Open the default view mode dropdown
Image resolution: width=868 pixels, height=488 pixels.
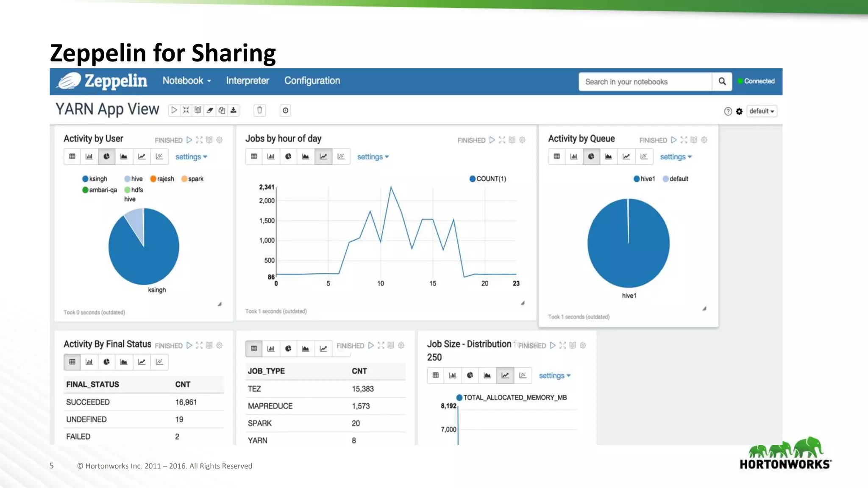pos(761,111)
